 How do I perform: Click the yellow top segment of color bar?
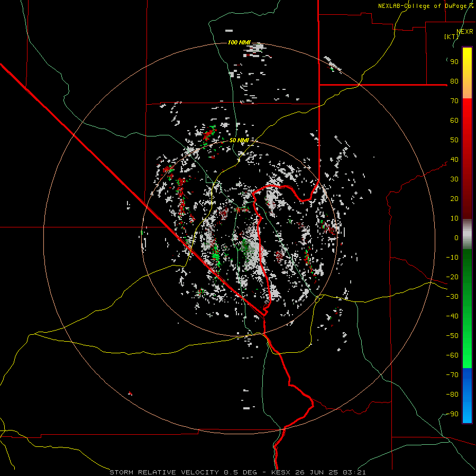point(467,73)
